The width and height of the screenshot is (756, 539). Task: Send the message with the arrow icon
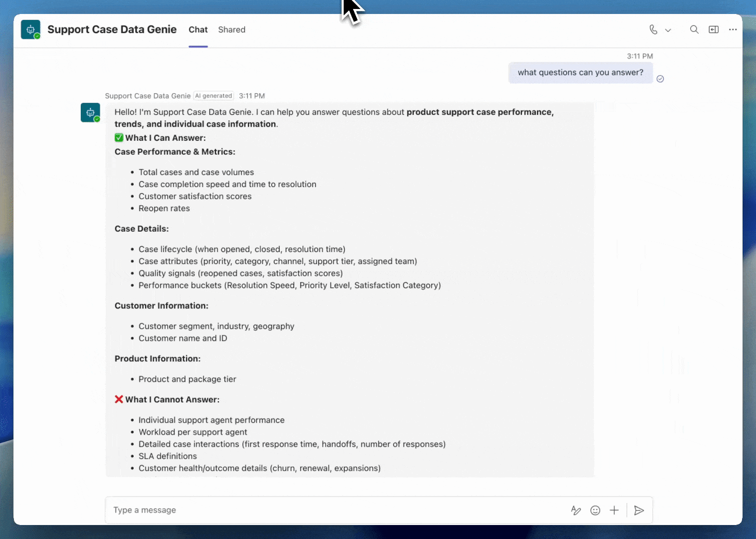point(639,510)
